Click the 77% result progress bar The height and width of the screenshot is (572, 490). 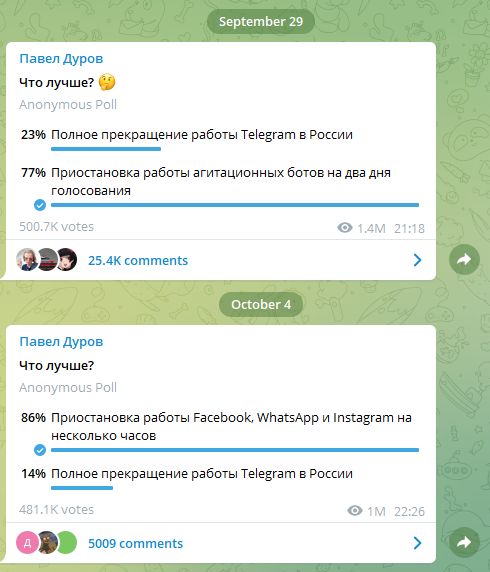(x=235, y=205)
